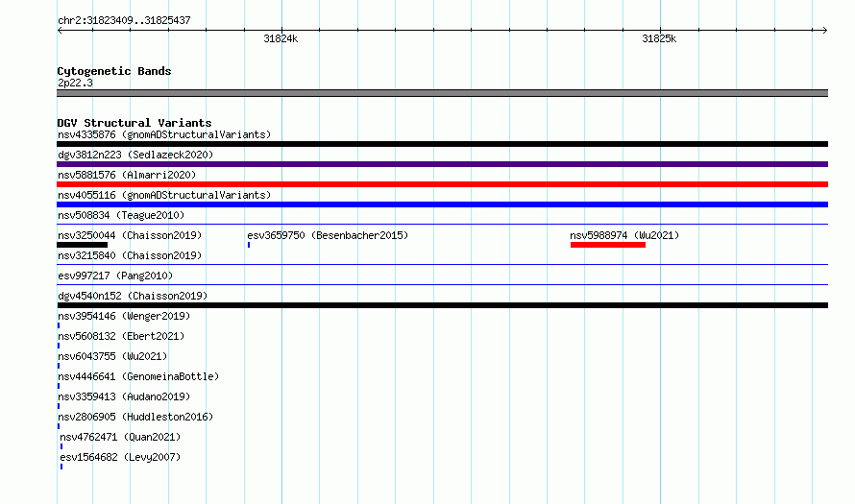
Task: Select nsv4762471 (Quan2021) label
Action: (120, 437)
